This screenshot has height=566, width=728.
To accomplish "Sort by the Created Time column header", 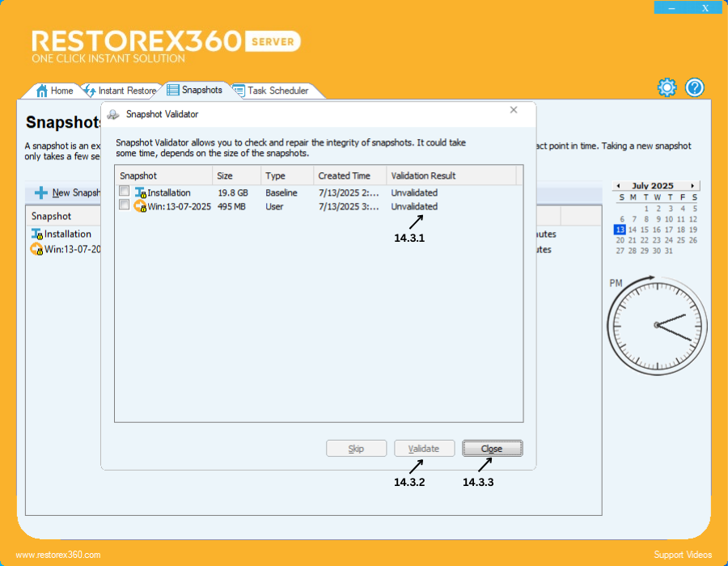I will click(350, 175).
